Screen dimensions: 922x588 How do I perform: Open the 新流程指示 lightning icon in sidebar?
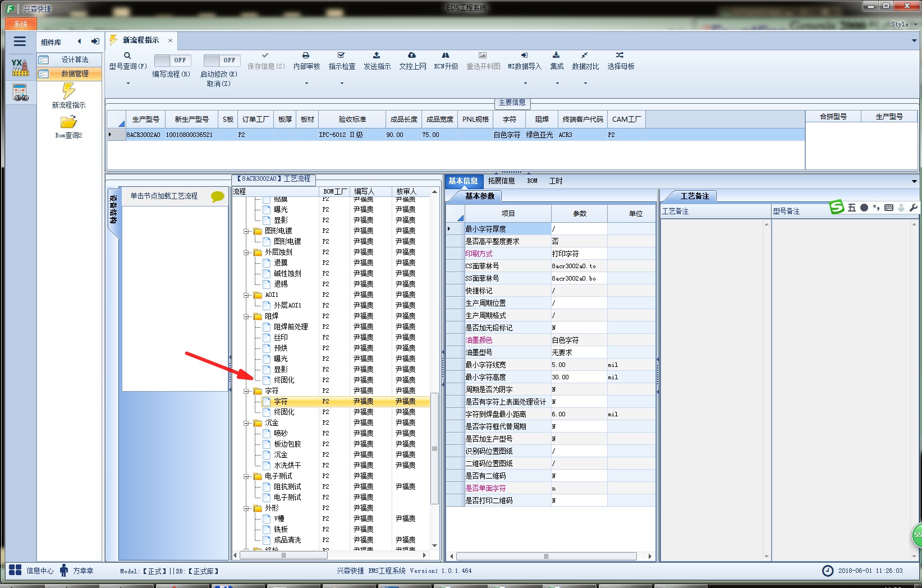(x=68, y=90)
